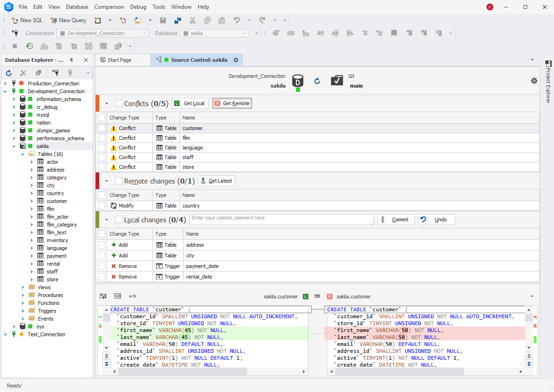
Task: Click the Undo arrow toolbar icon
Action: coord(237,20)
